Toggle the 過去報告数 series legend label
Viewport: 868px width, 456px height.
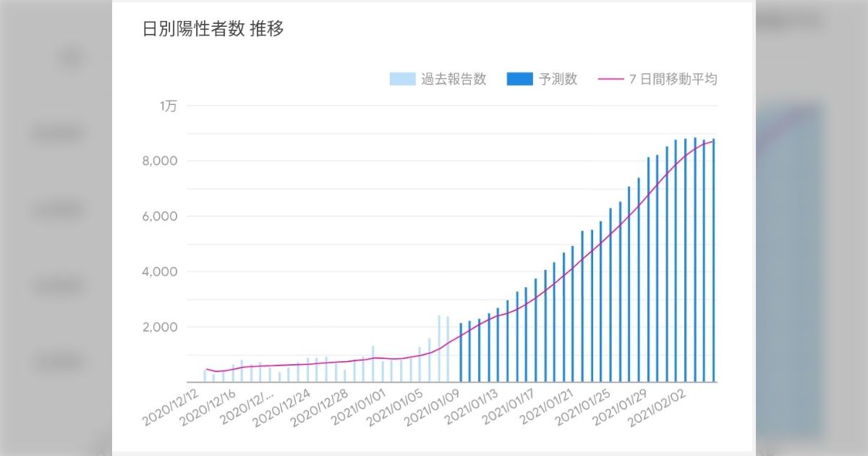pos(454,80)
